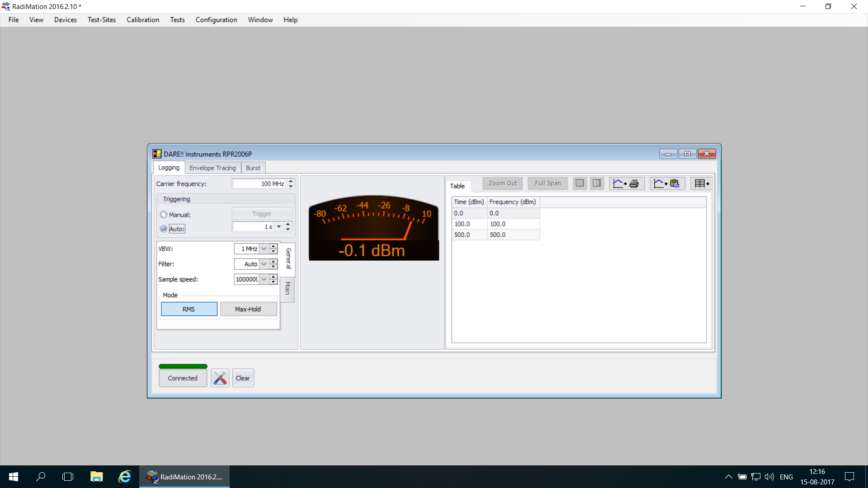Click the Clear button
The image size is (868, 488).
click(x=243, y=378)
